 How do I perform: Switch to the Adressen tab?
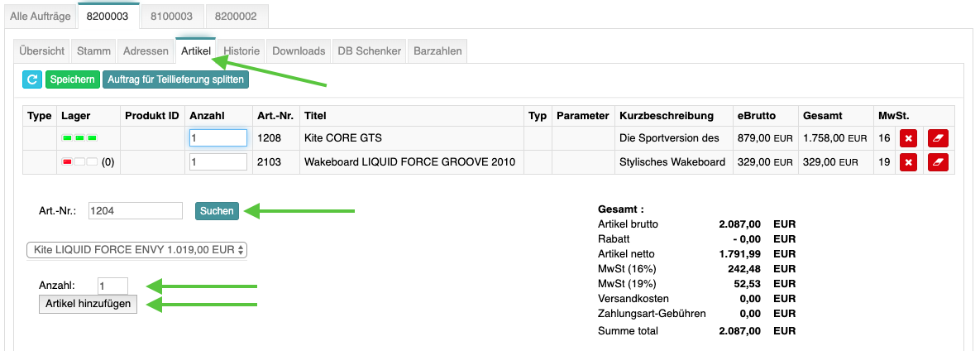(146, 50)
